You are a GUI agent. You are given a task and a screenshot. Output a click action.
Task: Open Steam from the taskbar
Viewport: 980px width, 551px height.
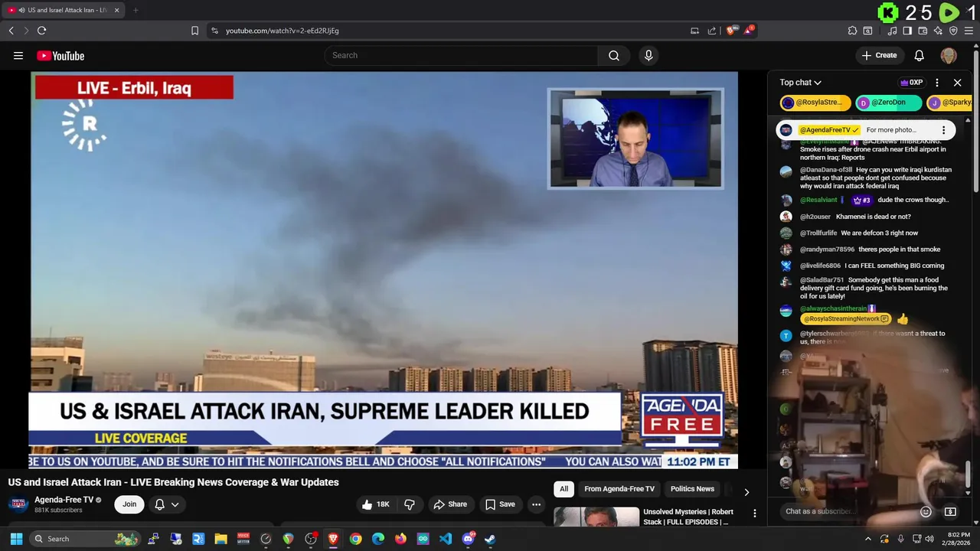(490, 539)
